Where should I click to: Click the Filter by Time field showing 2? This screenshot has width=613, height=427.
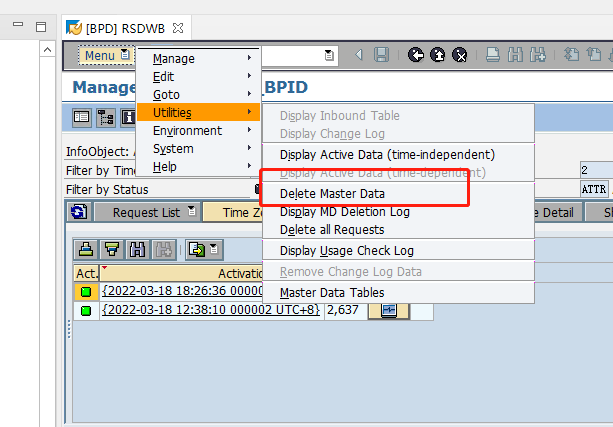coord(597,170)
